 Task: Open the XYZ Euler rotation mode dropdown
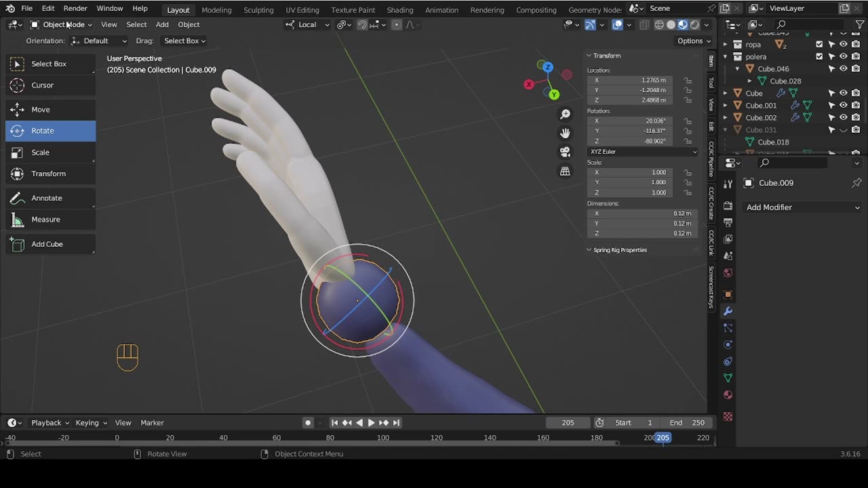[x=643, y=152]
